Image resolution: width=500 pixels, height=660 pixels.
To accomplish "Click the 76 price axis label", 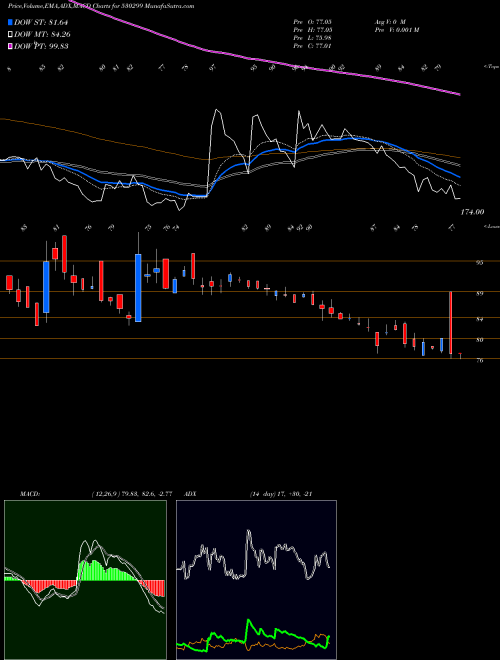I will 479,361.
